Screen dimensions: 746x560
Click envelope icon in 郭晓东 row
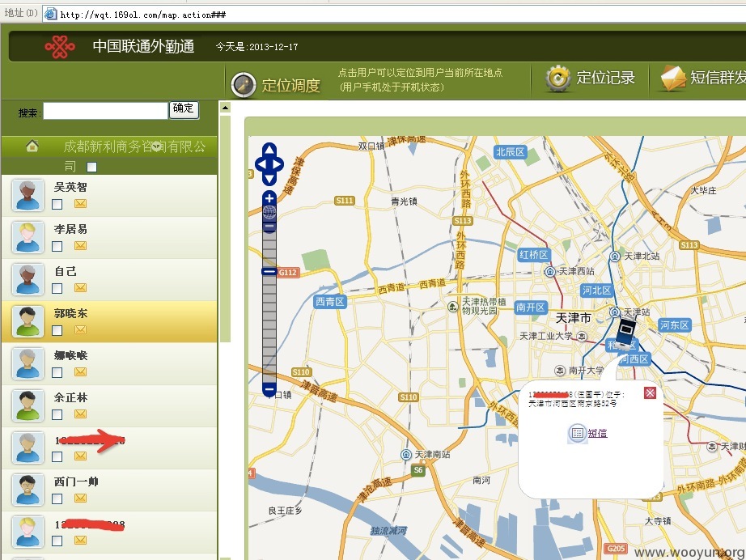(80, 329)
